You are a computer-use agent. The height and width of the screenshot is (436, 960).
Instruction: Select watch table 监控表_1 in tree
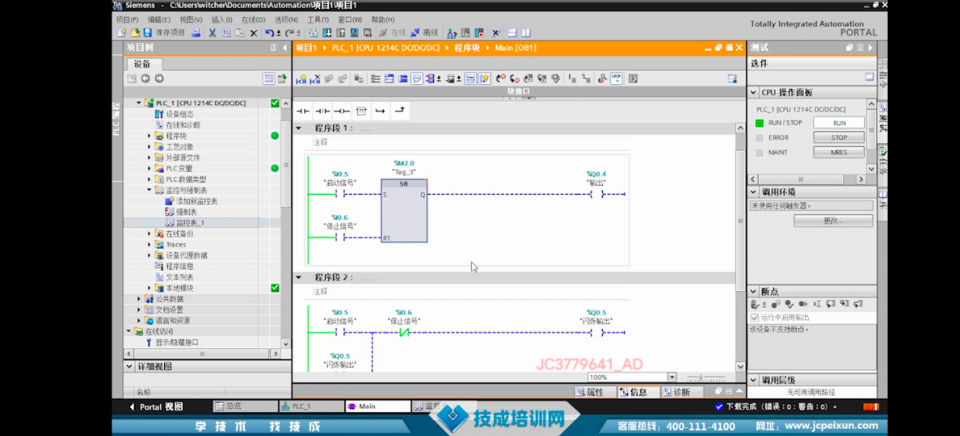[x=184, y=223]
